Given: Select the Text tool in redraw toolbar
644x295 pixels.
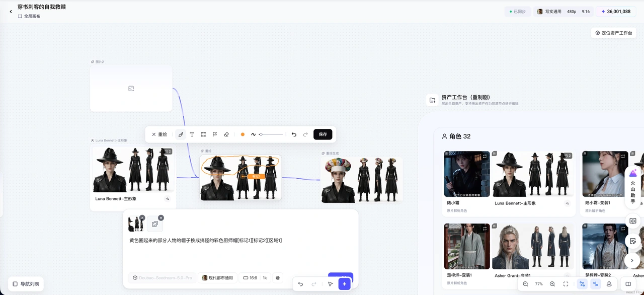Looking at the screenshot, I should 192,134.
